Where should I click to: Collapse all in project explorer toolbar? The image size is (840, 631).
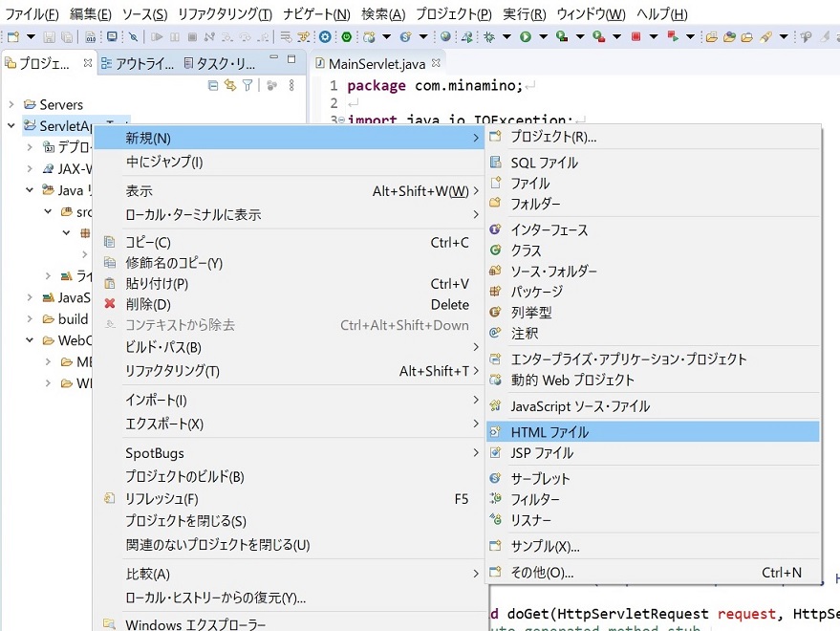(213, 85)
